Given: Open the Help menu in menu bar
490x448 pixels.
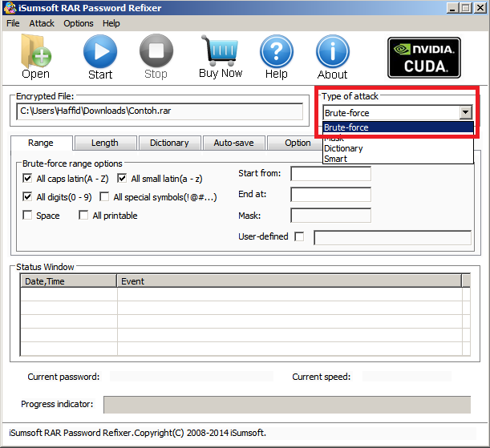Looking at the screenshot, I should click(x=111, y=23).
